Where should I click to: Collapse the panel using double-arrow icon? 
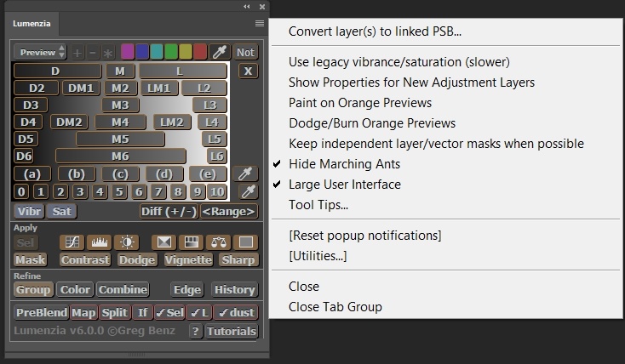247,6
